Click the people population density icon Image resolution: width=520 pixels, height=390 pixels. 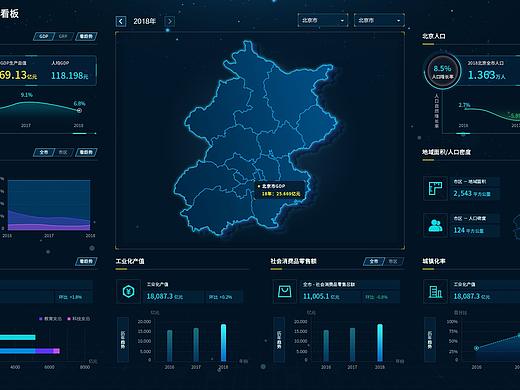click(x=435, y=225)
